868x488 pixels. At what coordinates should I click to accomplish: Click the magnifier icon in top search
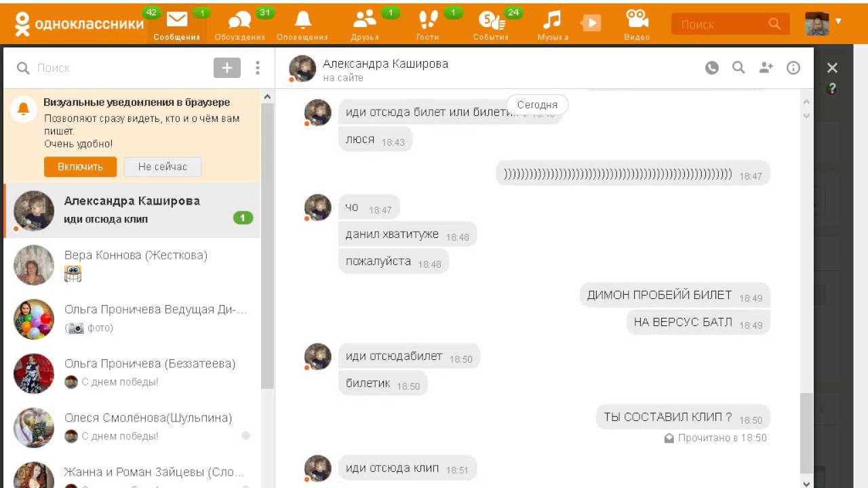[x=774, y=24]
